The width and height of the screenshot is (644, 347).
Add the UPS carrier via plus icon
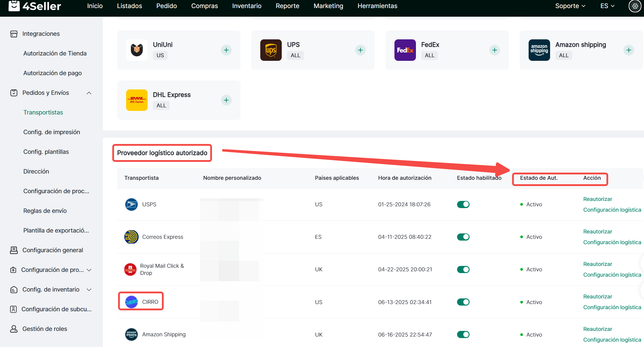[360, 50]
